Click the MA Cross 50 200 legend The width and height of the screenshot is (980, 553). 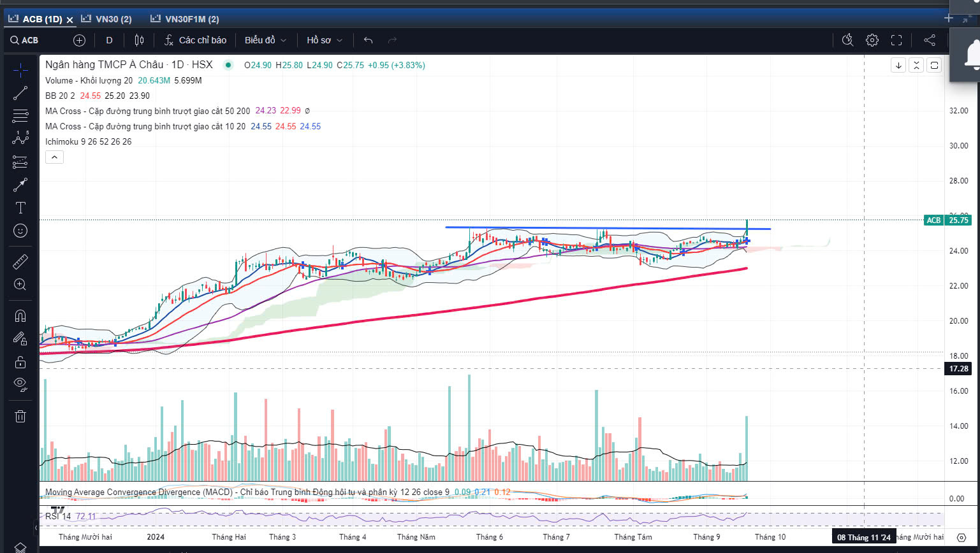148,111
